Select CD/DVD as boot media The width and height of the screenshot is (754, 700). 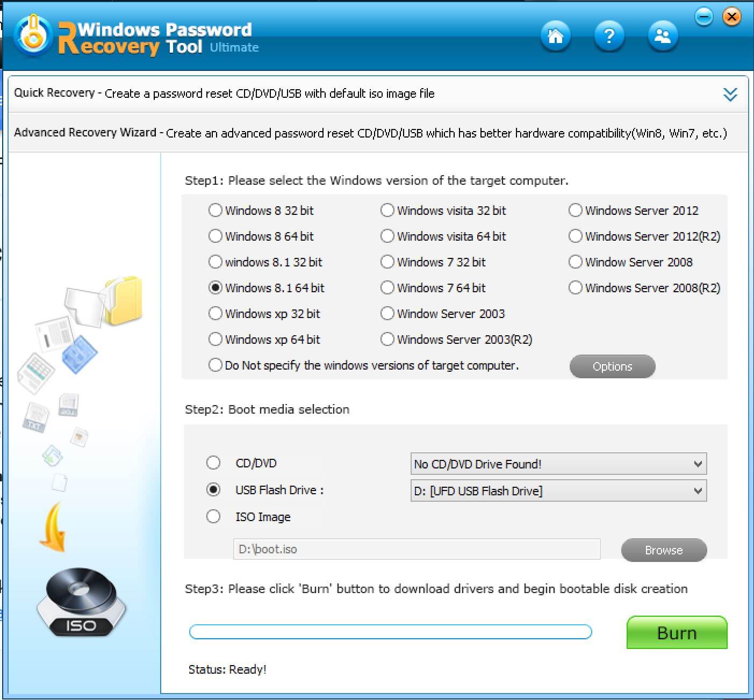213,463
